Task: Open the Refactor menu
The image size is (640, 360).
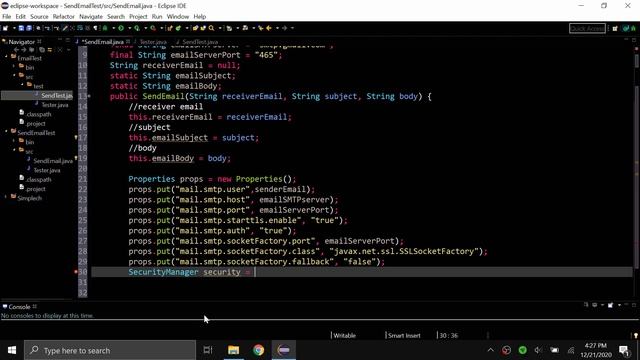Action: tap(64, 17)
